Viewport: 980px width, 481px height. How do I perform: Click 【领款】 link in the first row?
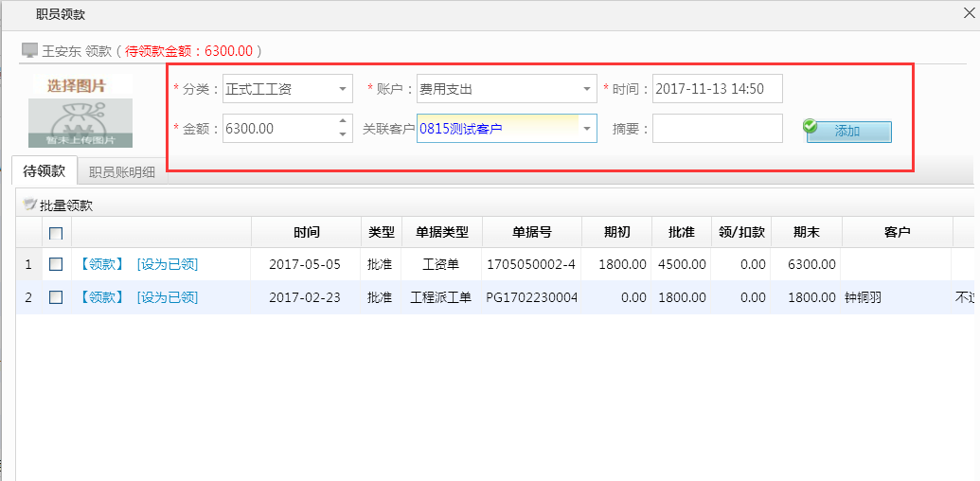[x=101, y=264]
